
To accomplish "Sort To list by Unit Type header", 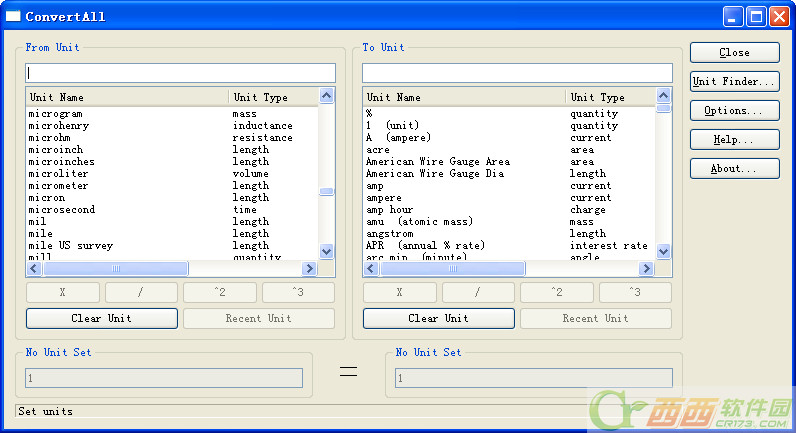I will (610, 97).
